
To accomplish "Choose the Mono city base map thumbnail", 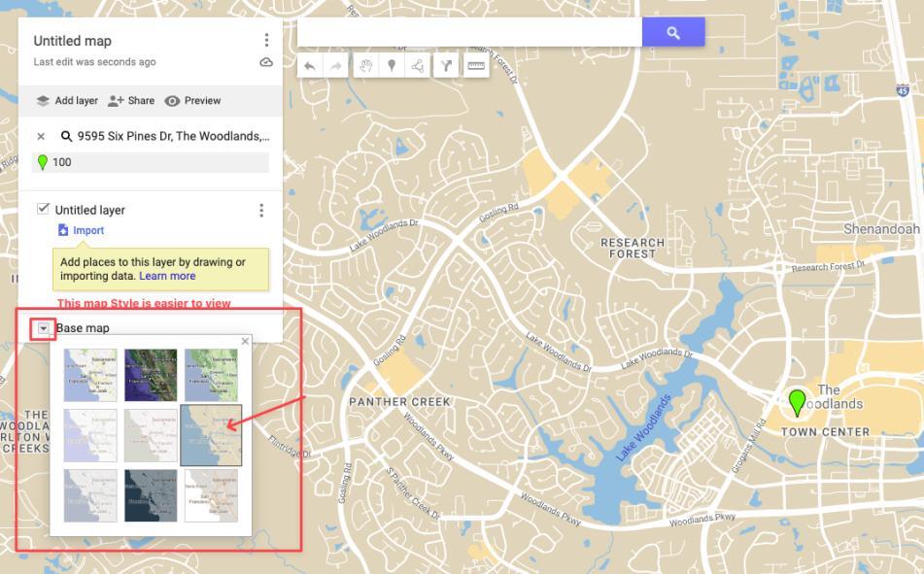I will 151,435.
